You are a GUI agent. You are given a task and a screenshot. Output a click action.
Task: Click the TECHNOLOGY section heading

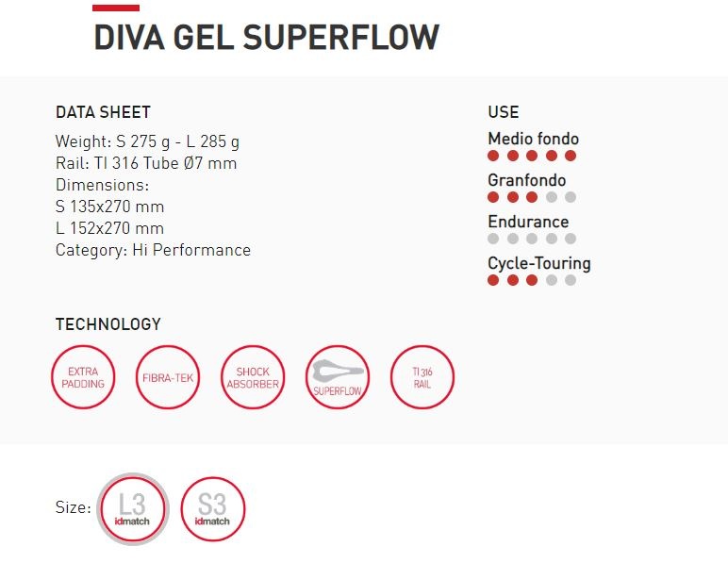click(x=108, y=324)
